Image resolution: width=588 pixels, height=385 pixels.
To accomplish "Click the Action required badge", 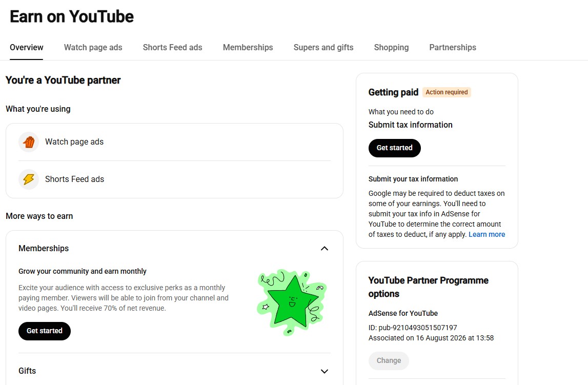I will 447,92.
